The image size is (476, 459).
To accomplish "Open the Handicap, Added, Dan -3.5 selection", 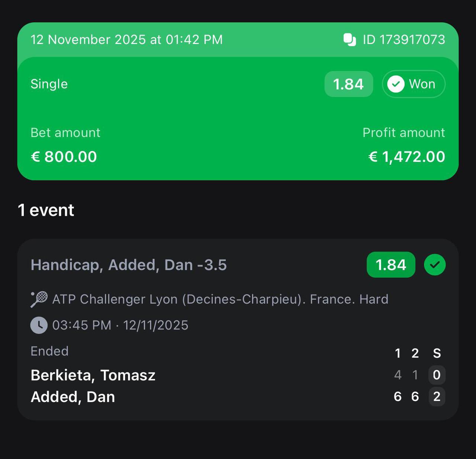I will click(x=129, y=265).
